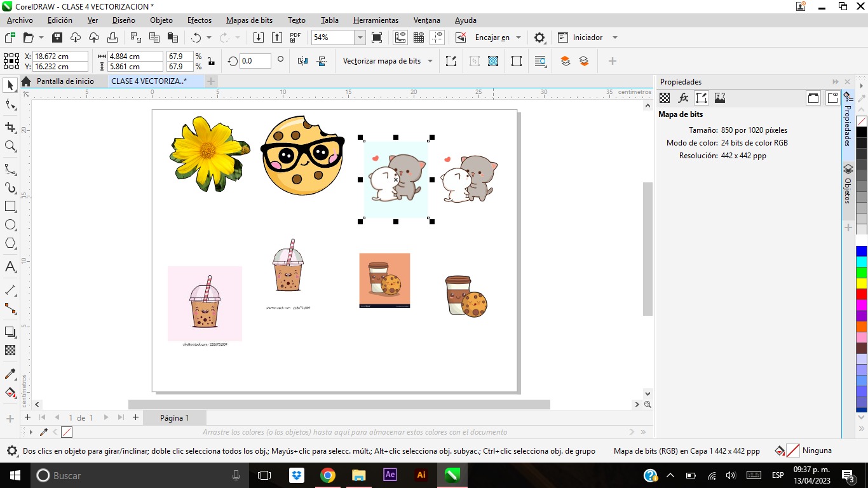Apply the red swatch from the color palette
This screenshot has height=488, width=868.
(x=862, y=294)
